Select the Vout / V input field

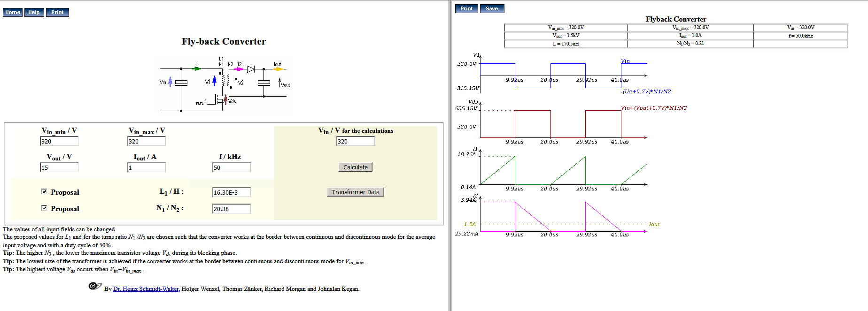click(59, 167)
